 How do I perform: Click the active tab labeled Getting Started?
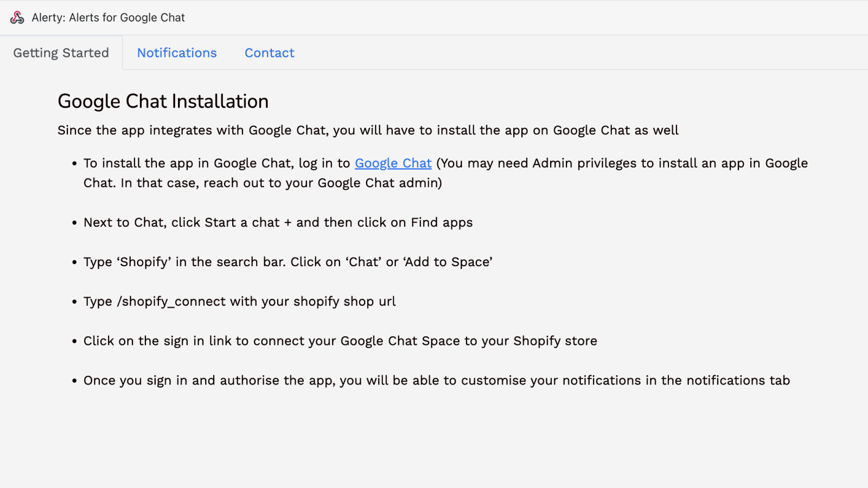pyautogui.click(x=61, y=53)
